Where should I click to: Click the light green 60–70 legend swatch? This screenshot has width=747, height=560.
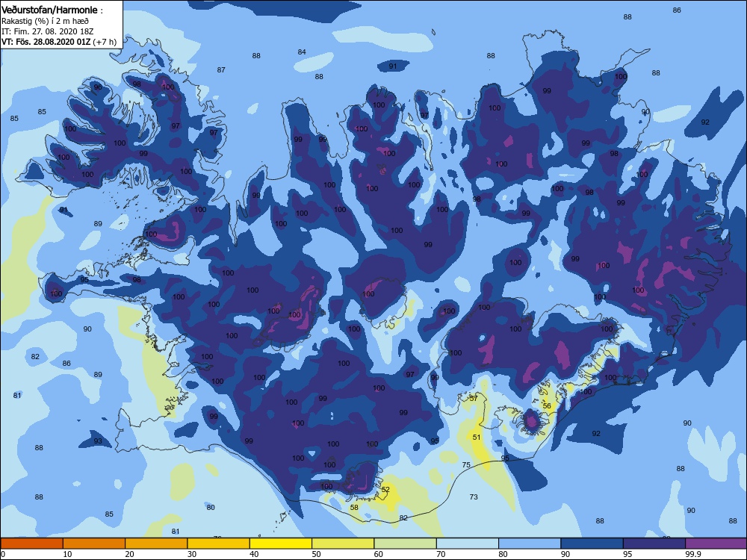coord(406,544)
